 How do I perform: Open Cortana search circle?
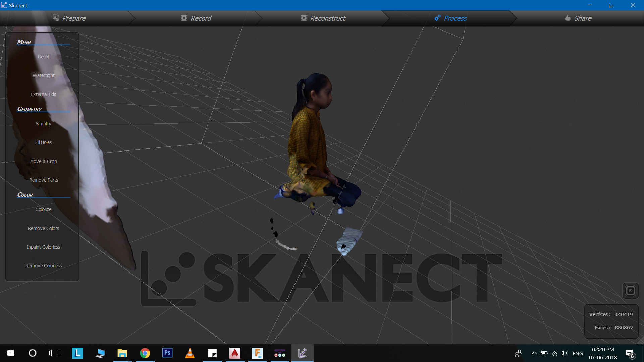pyautogui.click(x=33, y=353)
